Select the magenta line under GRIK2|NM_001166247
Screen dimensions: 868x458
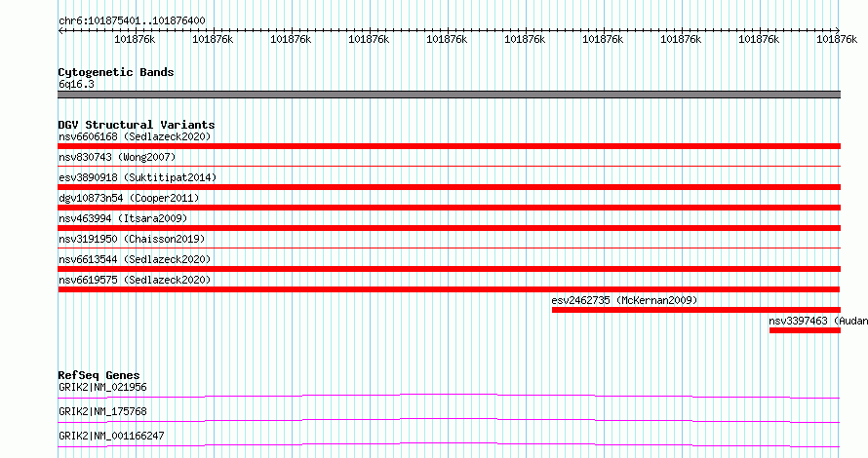(x=449, y=444)
